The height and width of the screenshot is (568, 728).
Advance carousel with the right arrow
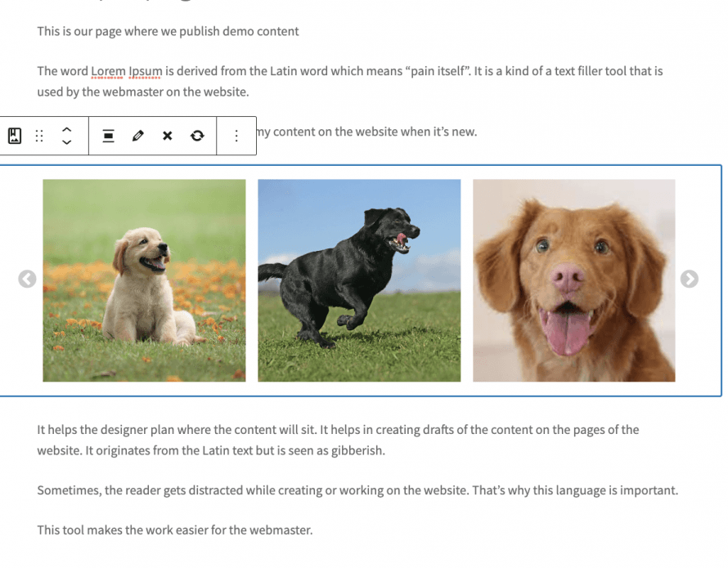click(x=690, y=279)
